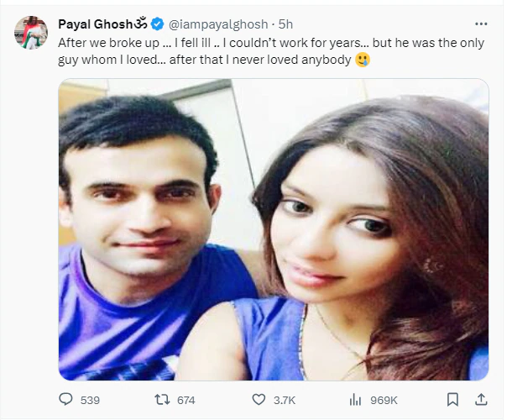Open the Payal Ghosh profile avatar
Image resolution: width=507 pixels, height=420 pixels.
coord(31,33)
